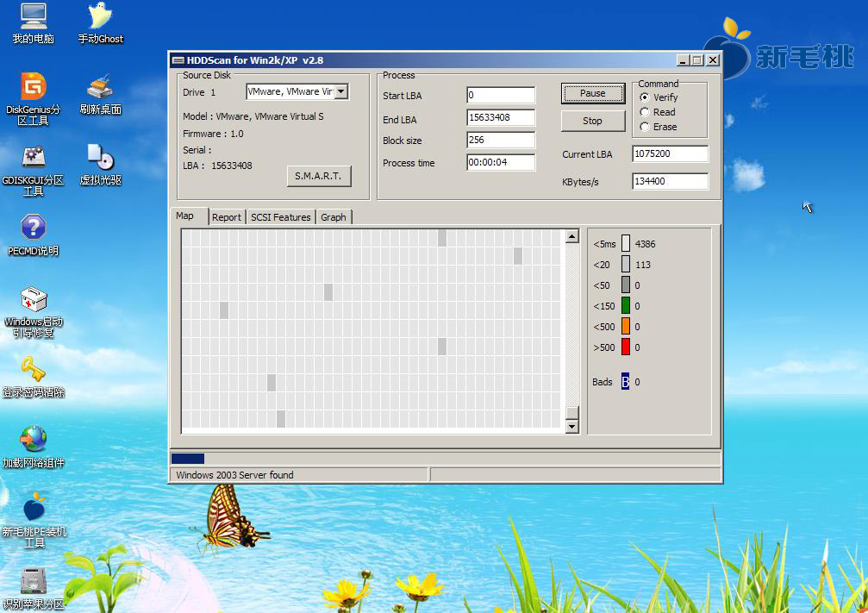Stop the scan process
Screen dimensions: 868x613
[x=593, y=121]
